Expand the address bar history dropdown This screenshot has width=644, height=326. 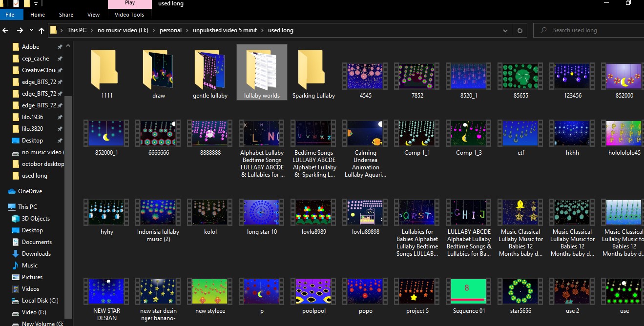506,30
